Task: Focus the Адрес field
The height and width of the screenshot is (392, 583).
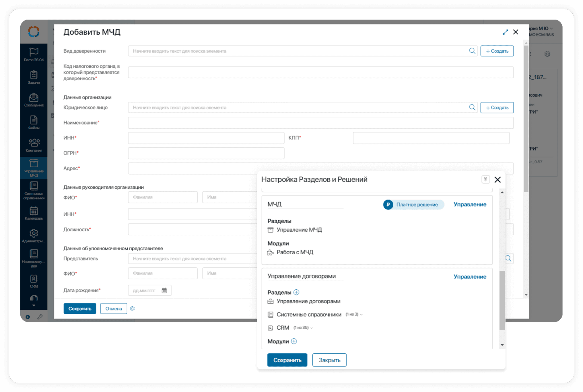Action: 321,168
